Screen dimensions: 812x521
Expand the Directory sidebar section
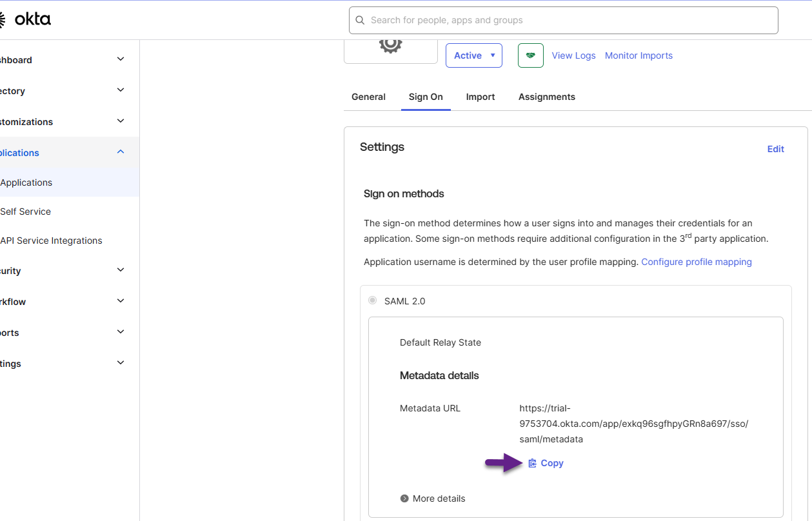coord(120,90)
